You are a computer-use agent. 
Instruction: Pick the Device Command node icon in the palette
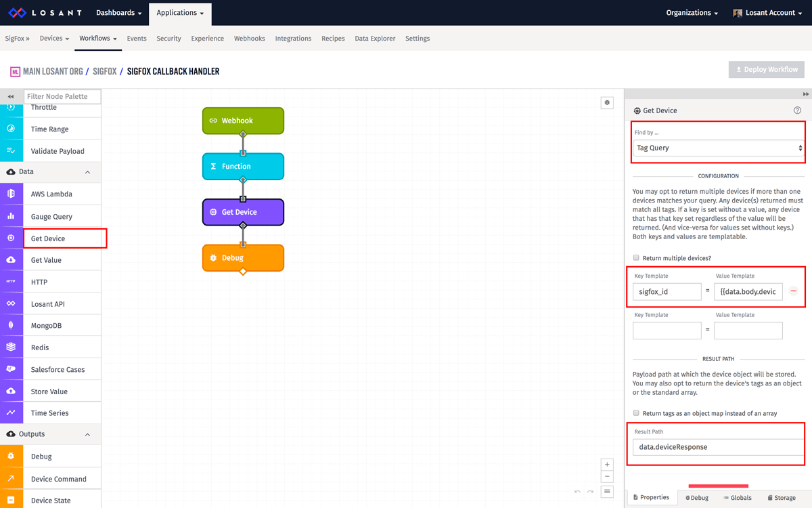pos(11,479)
